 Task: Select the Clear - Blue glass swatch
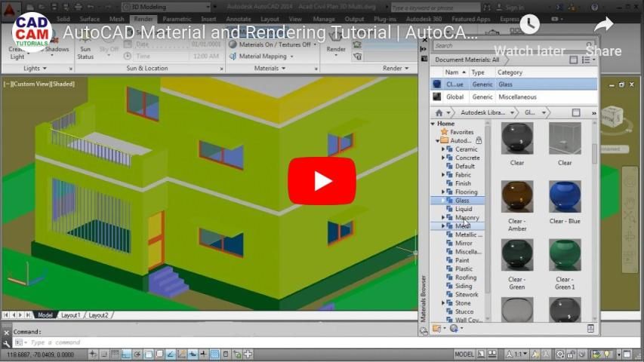[x=565, y=197]
